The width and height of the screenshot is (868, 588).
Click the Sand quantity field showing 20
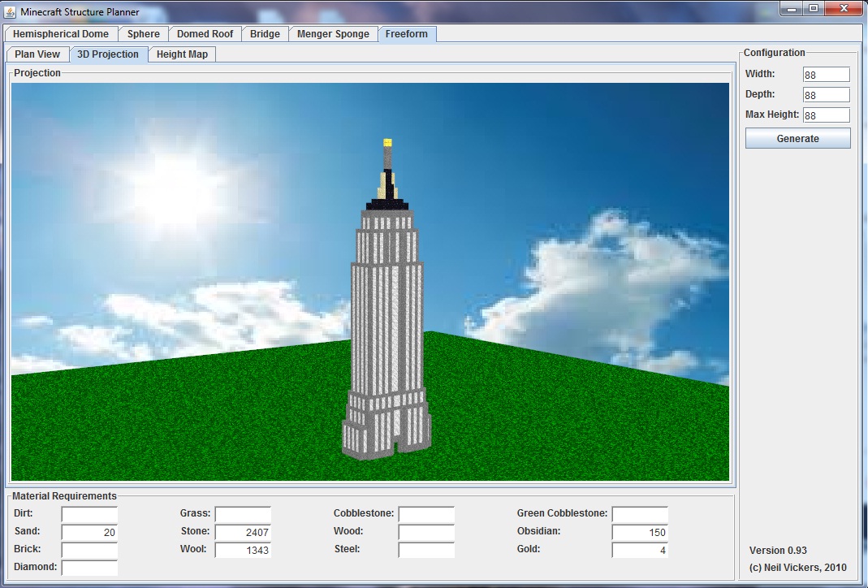(89, 532)
